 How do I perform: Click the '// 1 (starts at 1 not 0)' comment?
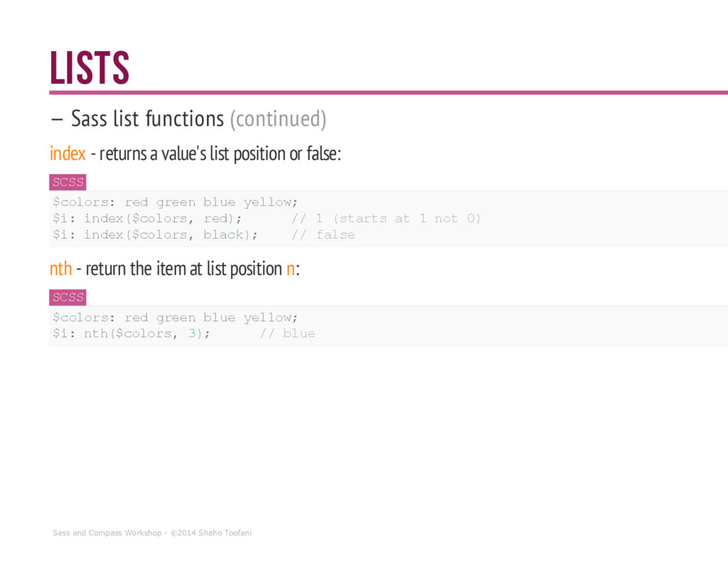[386, 219]
